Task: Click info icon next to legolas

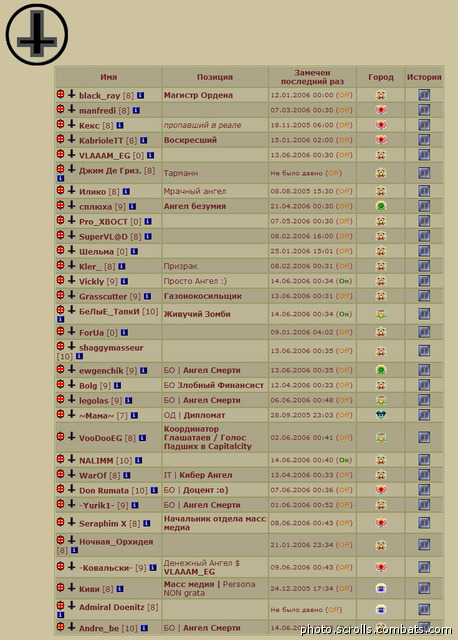Action: pyautogui.click(x=129, y=400)
